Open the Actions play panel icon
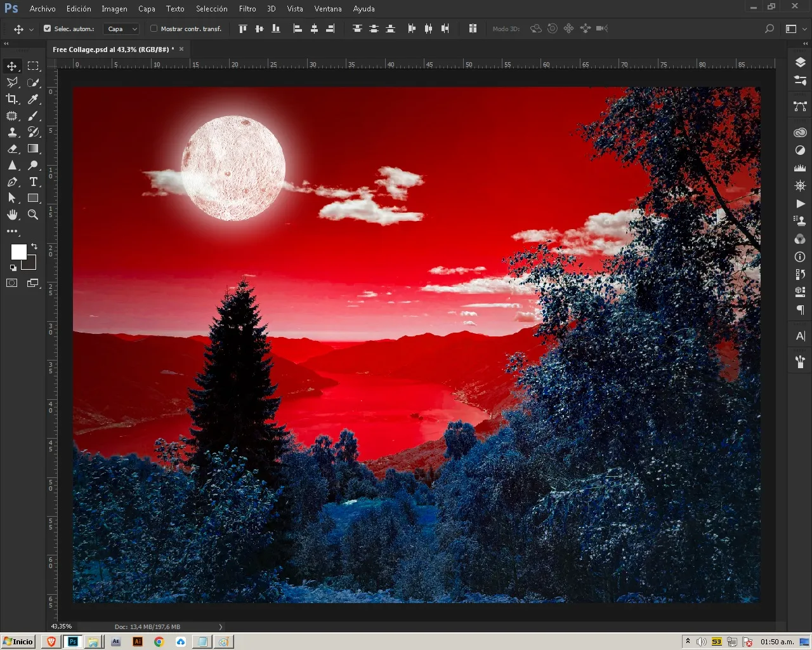Viewport: 812px width, 650px height. click(800, 204)
